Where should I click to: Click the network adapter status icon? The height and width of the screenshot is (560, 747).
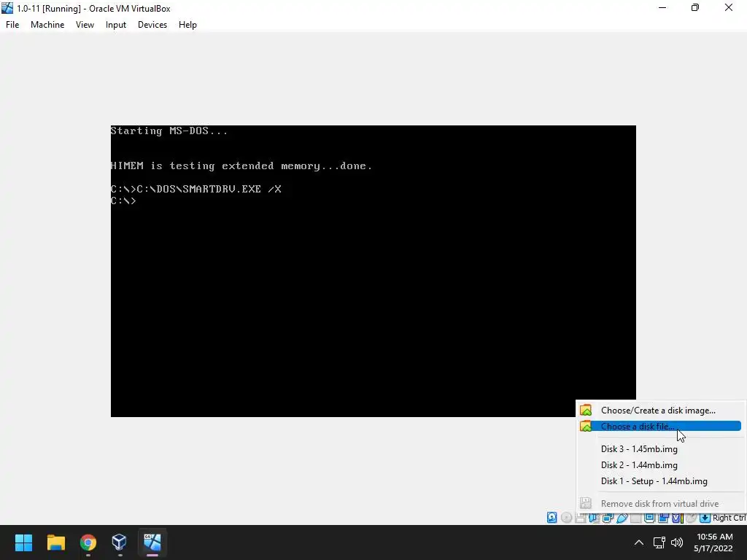[x=608, y=518]
